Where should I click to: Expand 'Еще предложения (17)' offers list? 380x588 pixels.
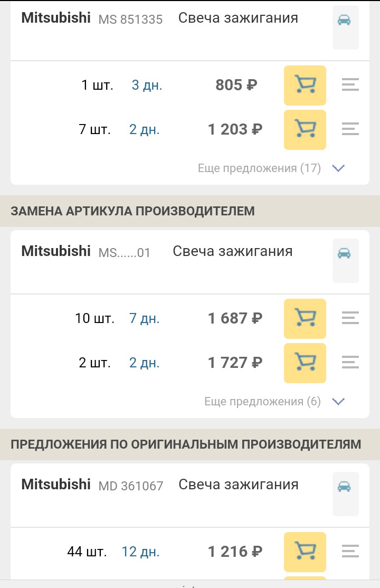pyautogui.click(x=259, y=168)
